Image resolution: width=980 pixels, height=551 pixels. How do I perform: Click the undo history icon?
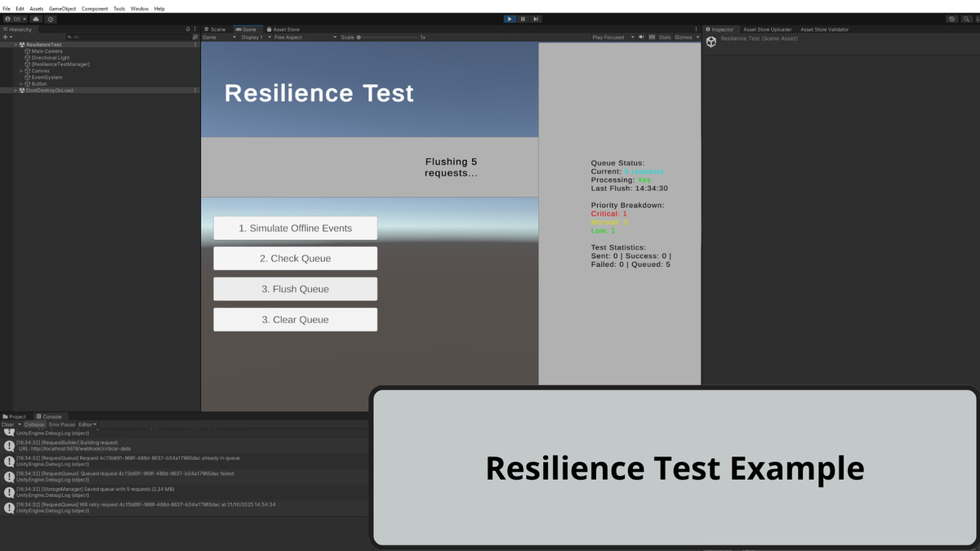point(952,19)
